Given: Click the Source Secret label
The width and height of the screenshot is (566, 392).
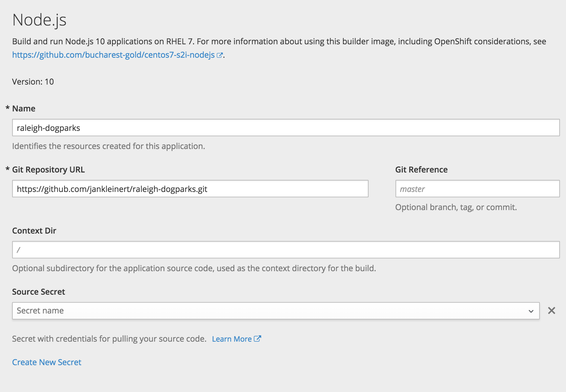Looking at the screenshot, I should point(38,292).
